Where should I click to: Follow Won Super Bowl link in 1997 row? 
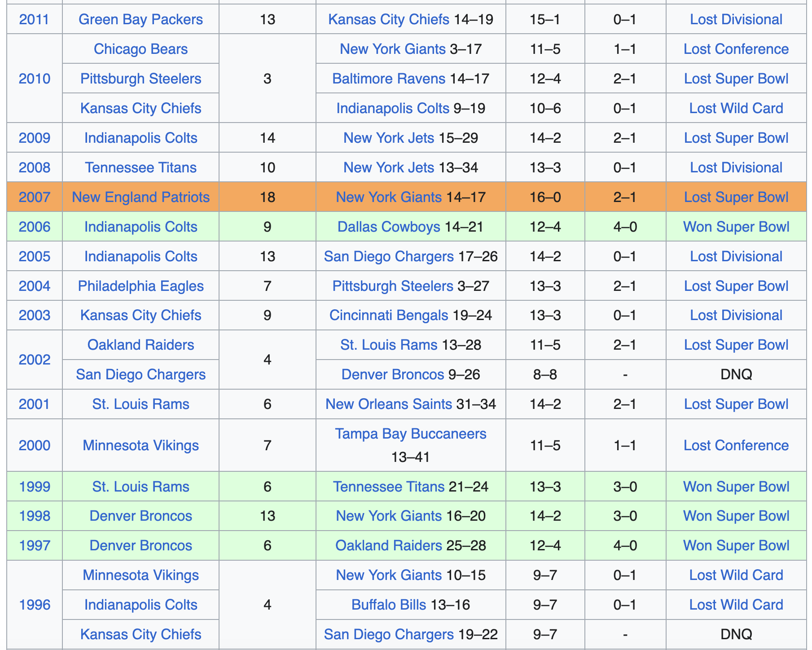pos(736,545)
